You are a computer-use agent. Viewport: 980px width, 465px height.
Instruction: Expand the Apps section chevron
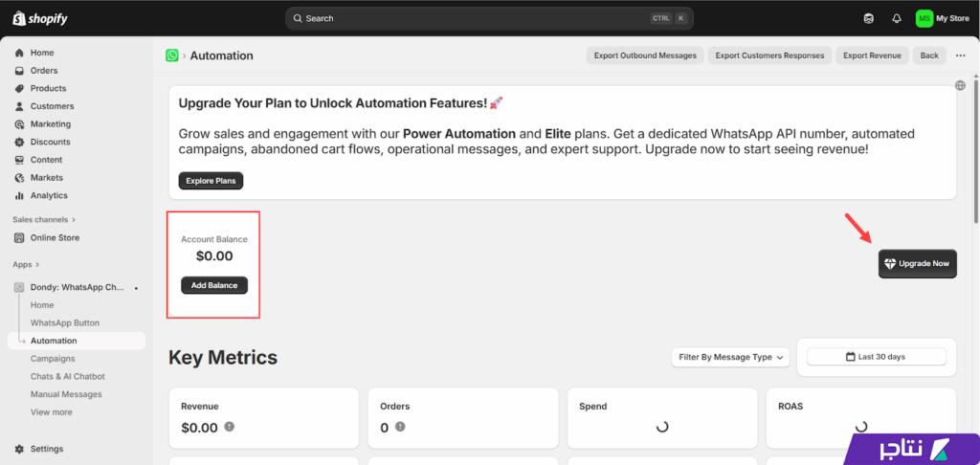(37, 264)
